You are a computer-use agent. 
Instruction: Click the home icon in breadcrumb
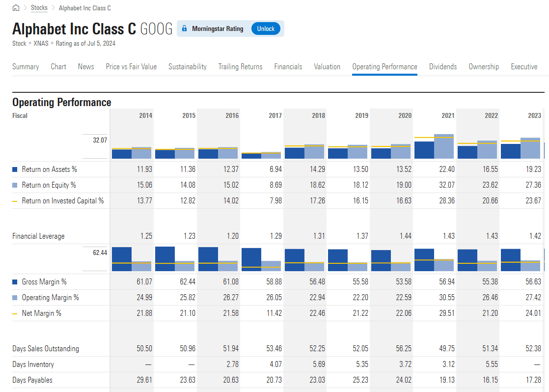(16, 8)
